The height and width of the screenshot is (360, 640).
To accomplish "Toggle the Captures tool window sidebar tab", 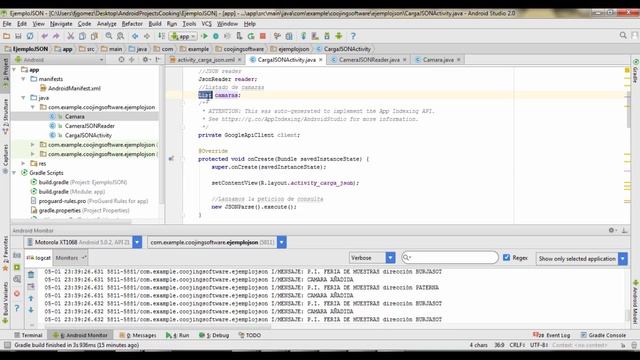I will (5, 159).
